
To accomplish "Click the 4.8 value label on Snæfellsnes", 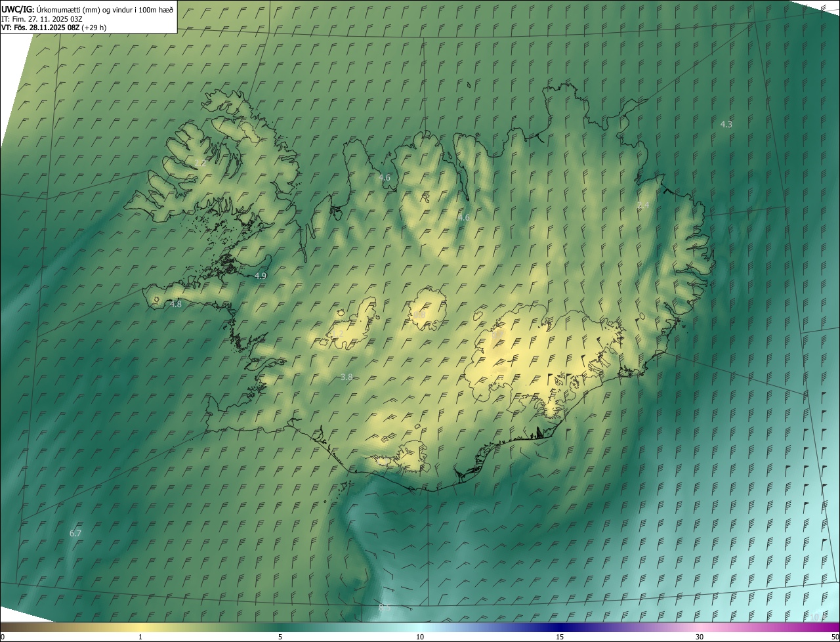I will (176, 305).
